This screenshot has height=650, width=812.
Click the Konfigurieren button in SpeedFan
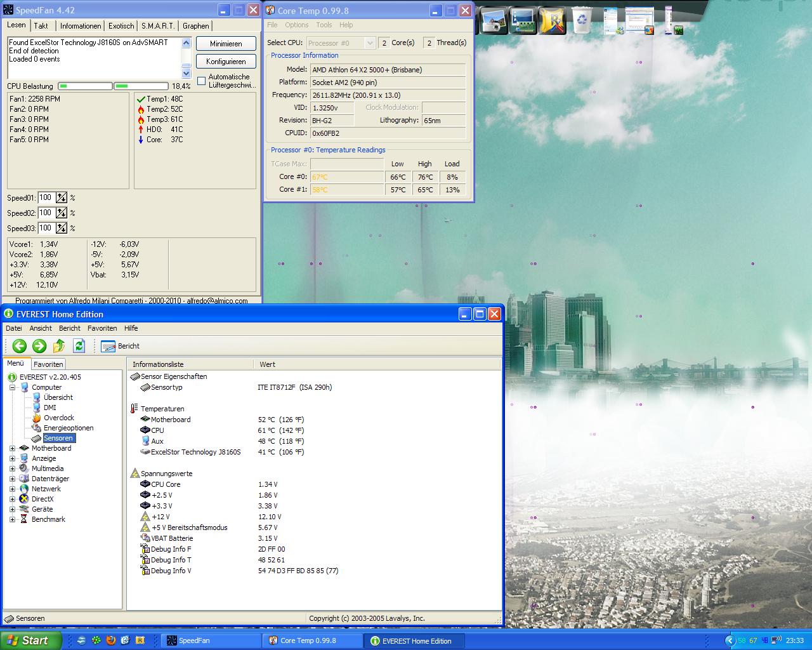click(x=226, y=62)
